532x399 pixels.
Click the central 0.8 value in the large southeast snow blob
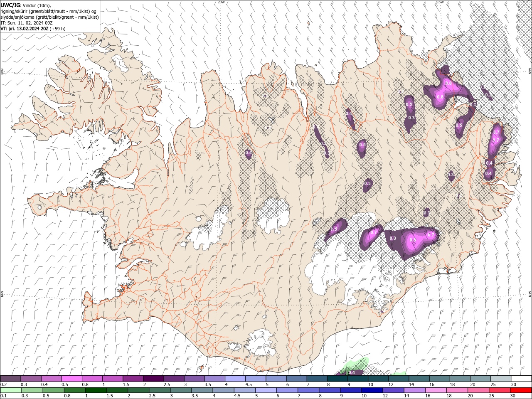click(413, 240)
